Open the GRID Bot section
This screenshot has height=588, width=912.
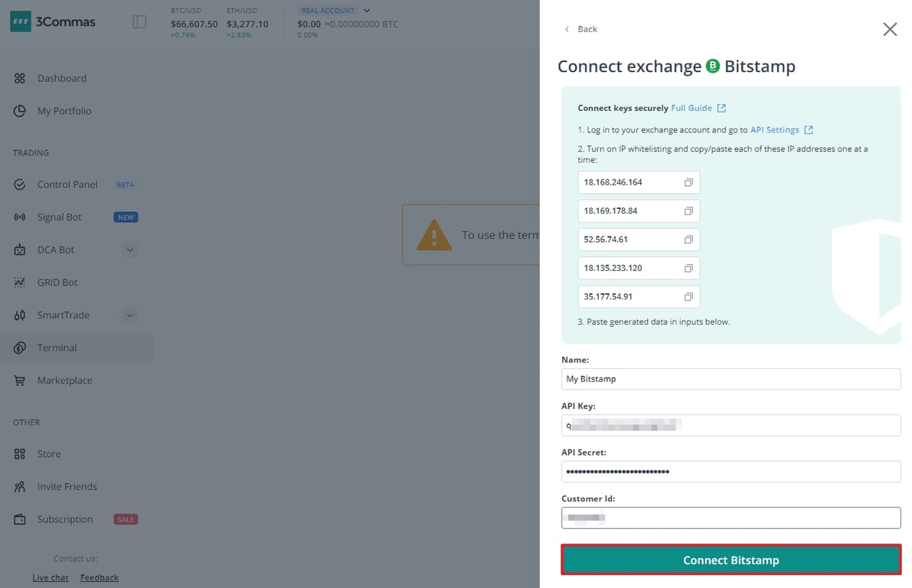(x=57, y=283)
